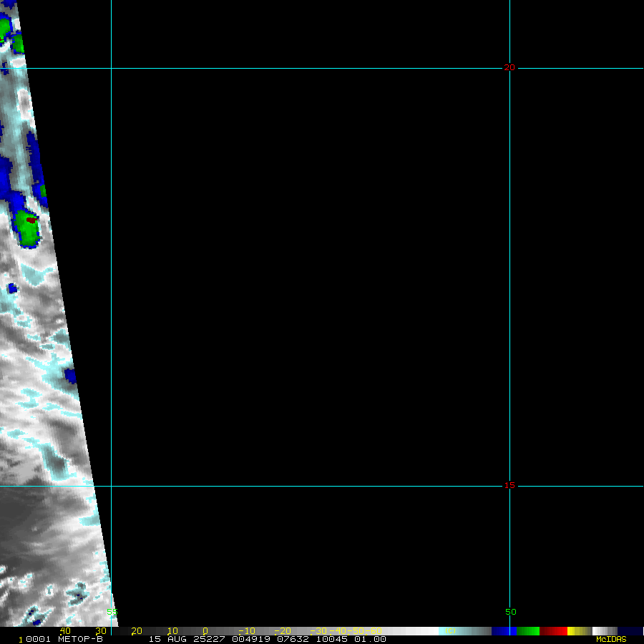644x644 pixels.
Task: Click the 0 label on the temperature scale
Action: tap(205, 631)
